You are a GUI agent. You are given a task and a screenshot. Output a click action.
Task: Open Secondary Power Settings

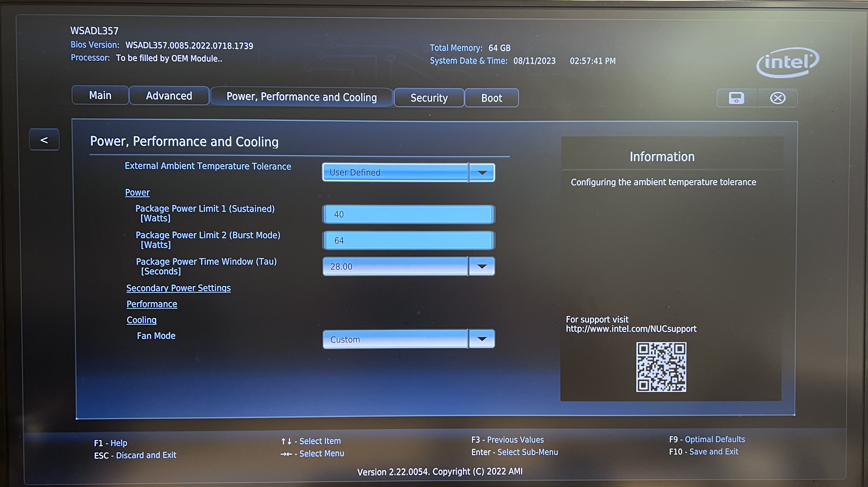point(178,288)
